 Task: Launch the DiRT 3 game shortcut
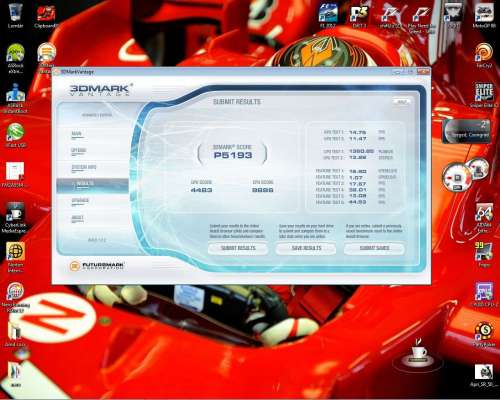359,16
